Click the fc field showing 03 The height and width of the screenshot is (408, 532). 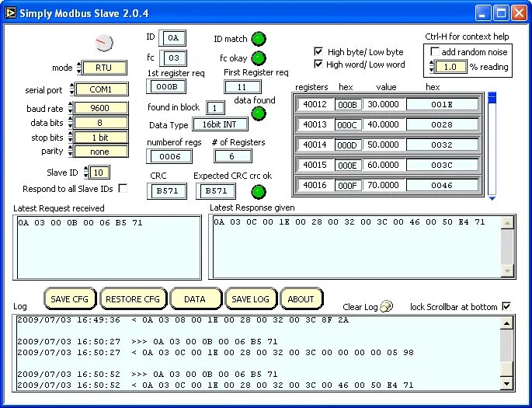[173, 58]
